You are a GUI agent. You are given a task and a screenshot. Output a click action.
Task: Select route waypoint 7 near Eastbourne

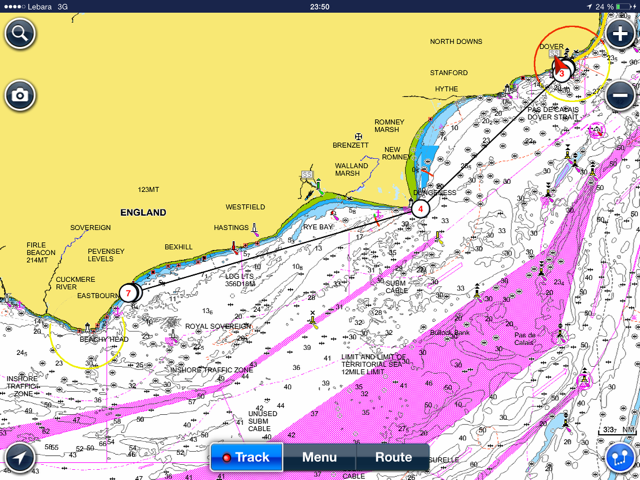(x=128, y=293)
